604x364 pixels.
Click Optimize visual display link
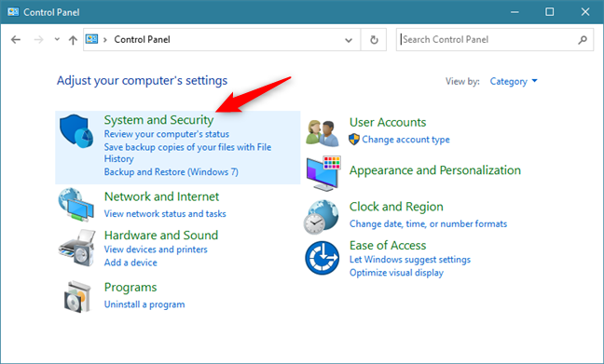coord(396,273)
